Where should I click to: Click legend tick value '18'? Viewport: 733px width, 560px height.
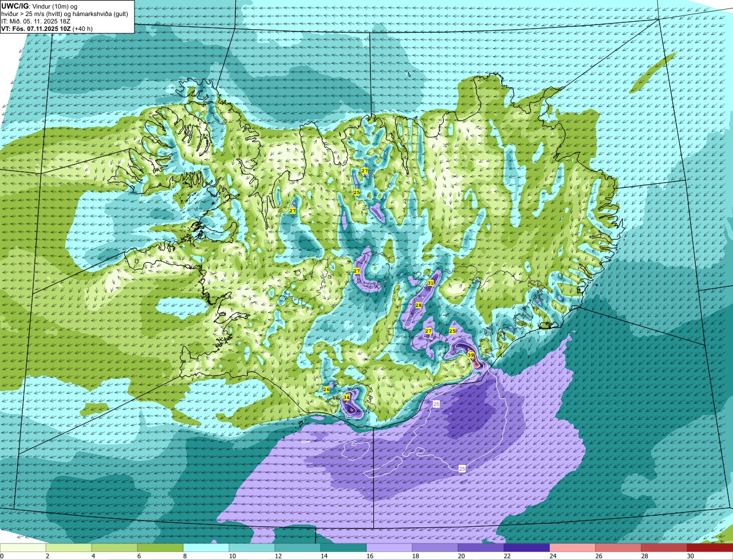415,556
